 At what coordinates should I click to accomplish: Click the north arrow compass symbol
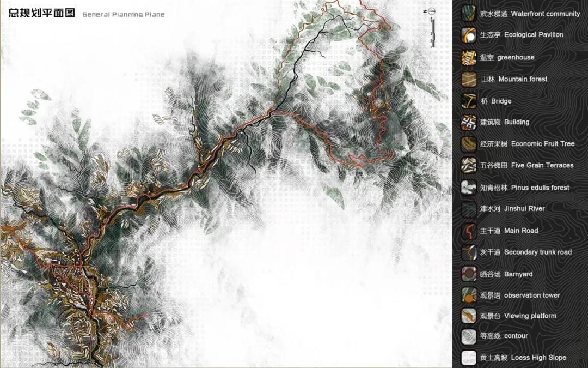coord(431,11)
